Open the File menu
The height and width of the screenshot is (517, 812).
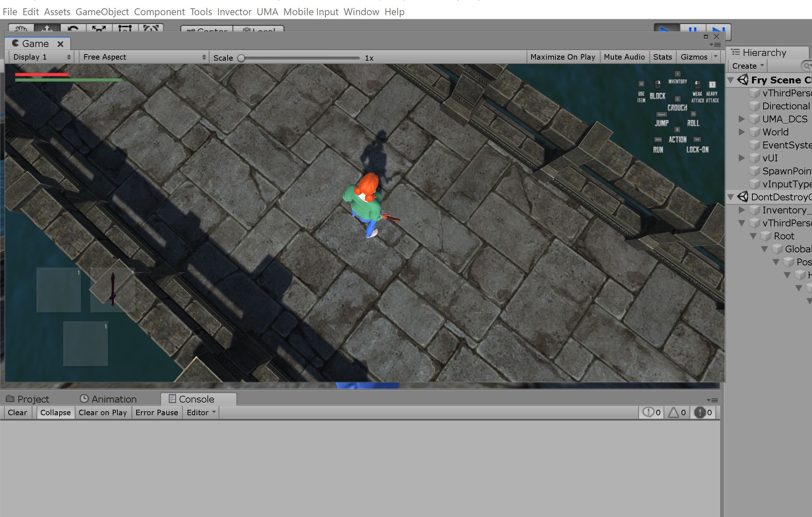point(10,12)
